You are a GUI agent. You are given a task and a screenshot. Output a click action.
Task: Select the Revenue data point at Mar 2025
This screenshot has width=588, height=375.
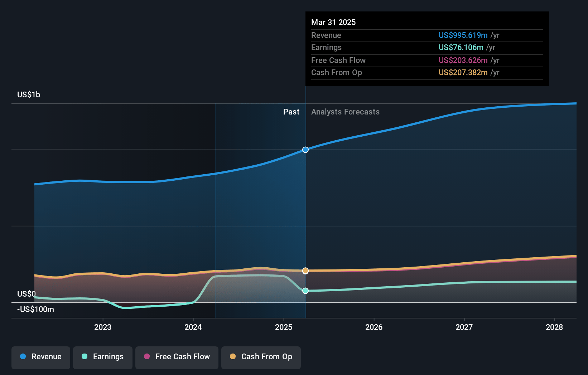coord(305,150)
